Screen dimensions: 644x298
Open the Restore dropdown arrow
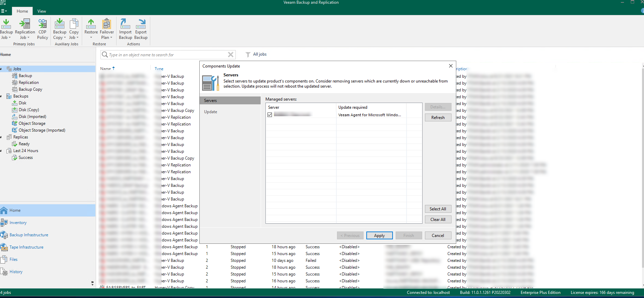[91, 38]
